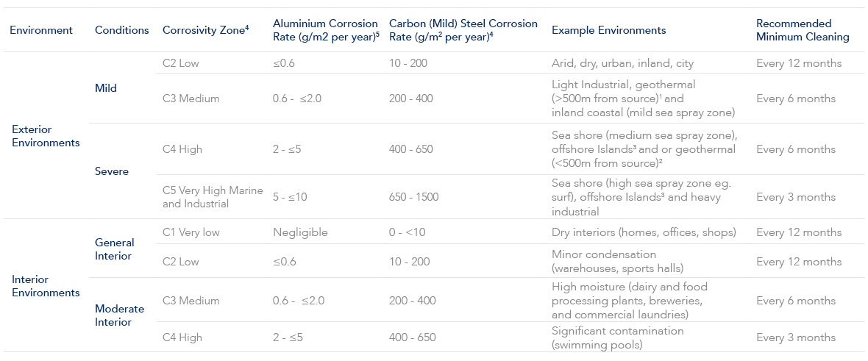The width and height of the screenshot is (868, 361).
Task: Select the Arid, dry, urban, inland, city cell
Action: coord(622,63)
